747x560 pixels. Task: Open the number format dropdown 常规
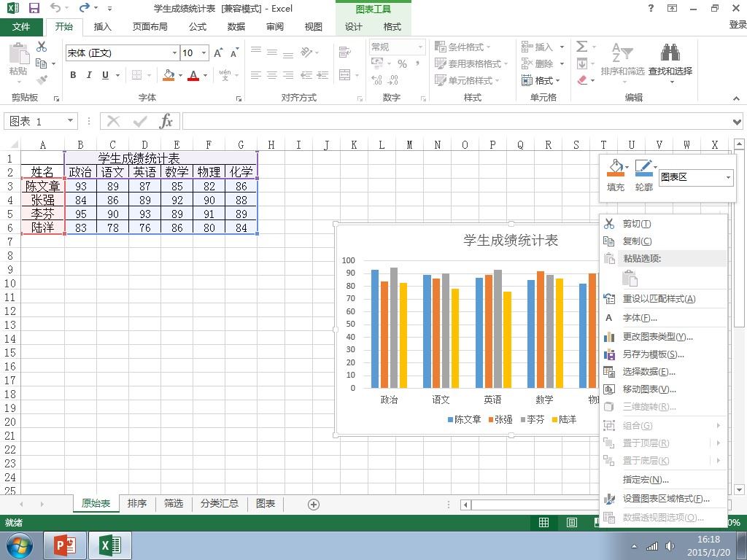419,47
